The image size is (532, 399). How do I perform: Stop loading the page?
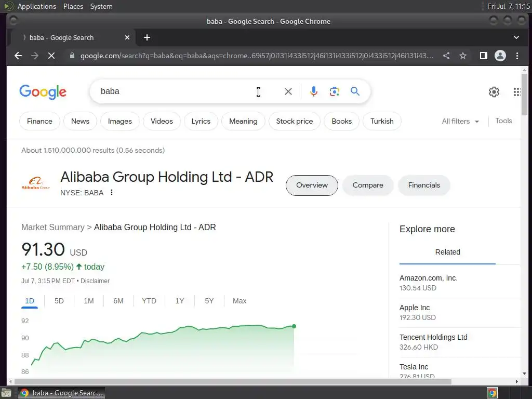coord(51,56)
